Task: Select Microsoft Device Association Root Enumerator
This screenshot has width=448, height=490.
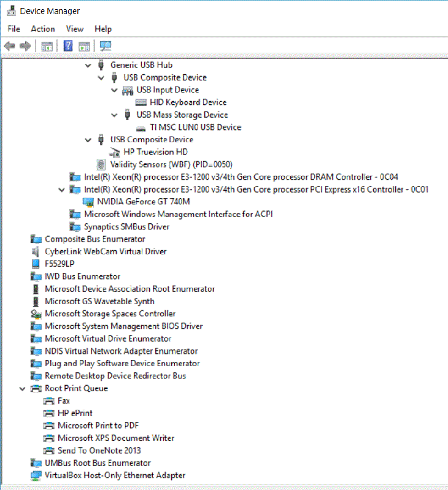Action: click(x=129, y=289)
